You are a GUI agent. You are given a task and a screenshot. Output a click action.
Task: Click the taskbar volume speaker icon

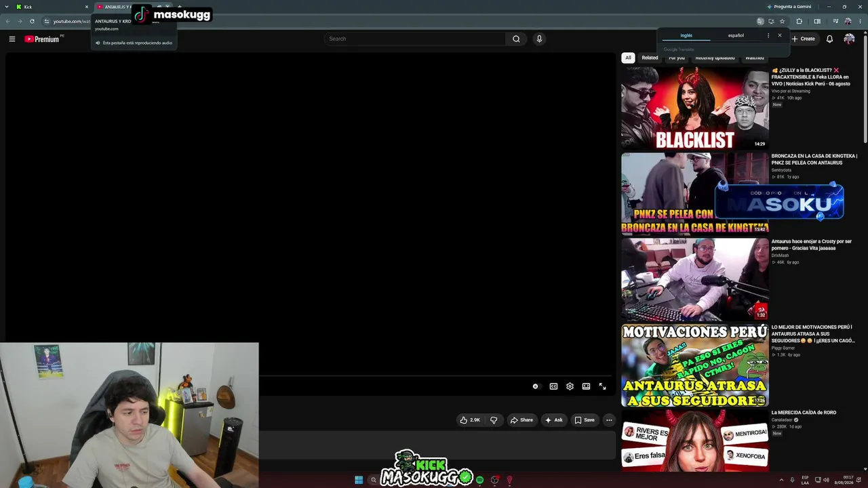pos(826,480)
